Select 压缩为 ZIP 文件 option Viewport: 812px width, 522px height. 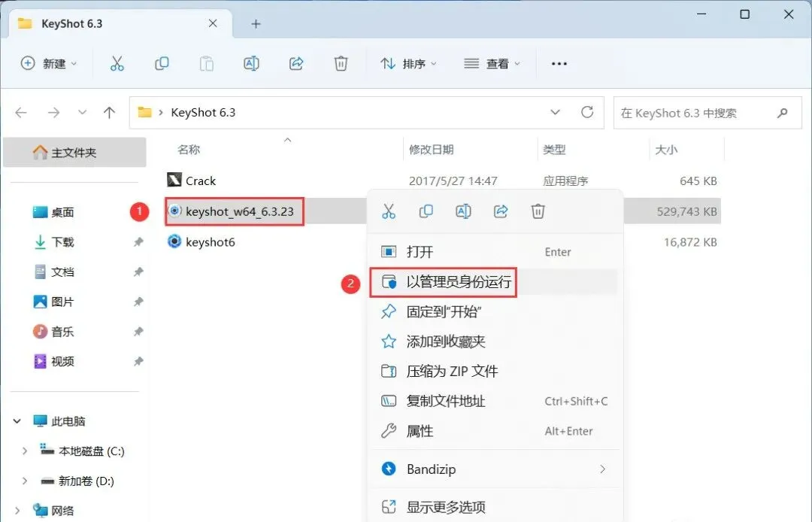495,372
